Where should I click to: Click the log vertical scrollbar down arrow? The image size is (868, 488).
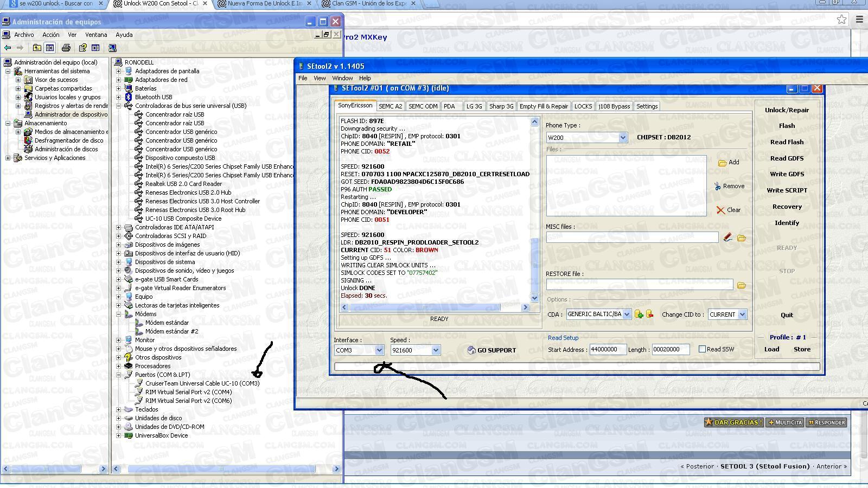534,298
